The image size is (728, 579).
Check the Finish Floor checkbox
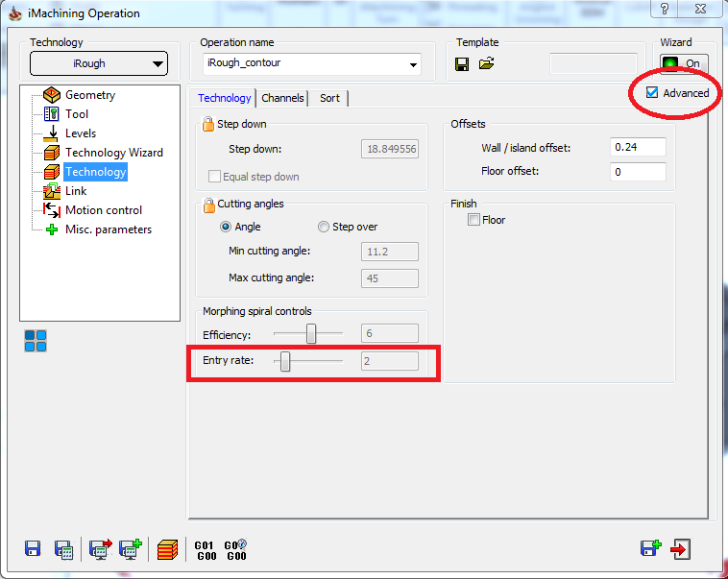473,220
